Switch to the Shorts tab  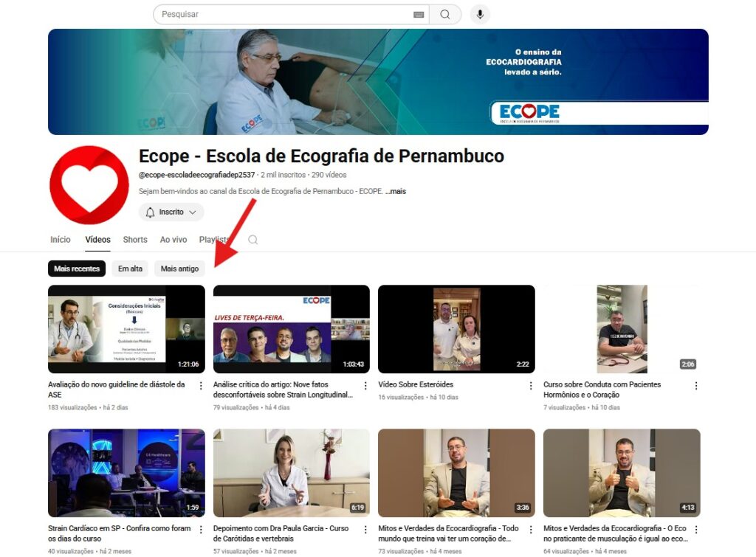[x=135, y=240]
